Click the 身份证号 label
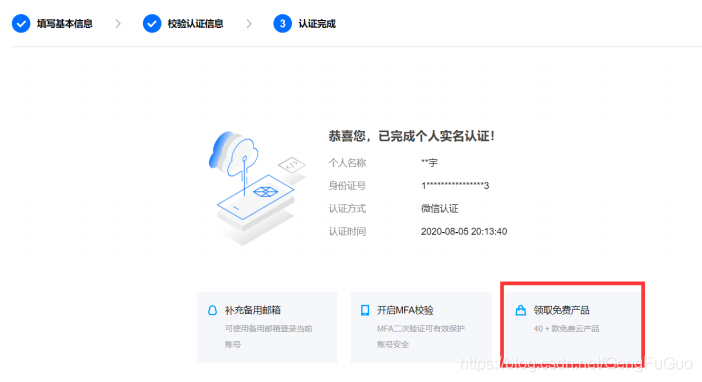The height and width of the screenshot is (382, 702). point(347,185)
